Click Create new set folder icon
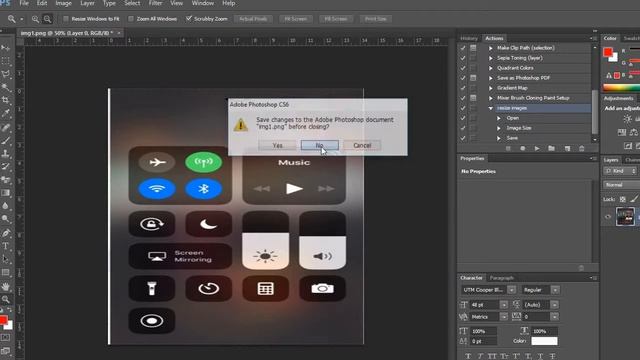This screenshot has width=640, height=360. [551, 149]
